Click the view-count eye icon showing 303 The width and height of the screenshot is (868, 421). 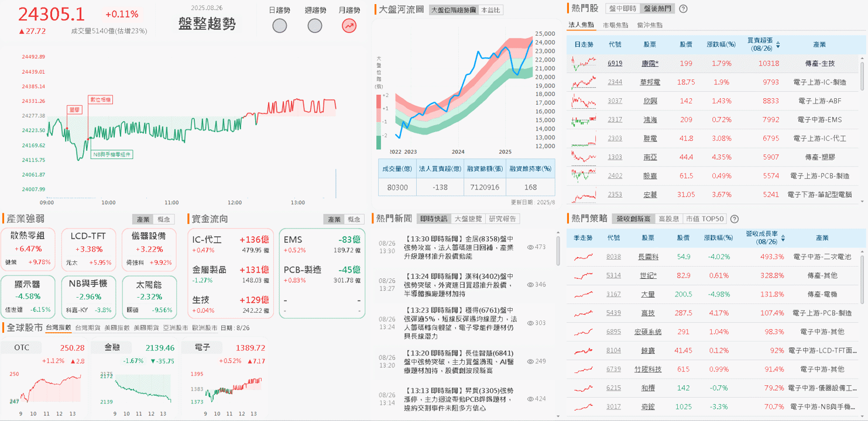click(530, 323)
